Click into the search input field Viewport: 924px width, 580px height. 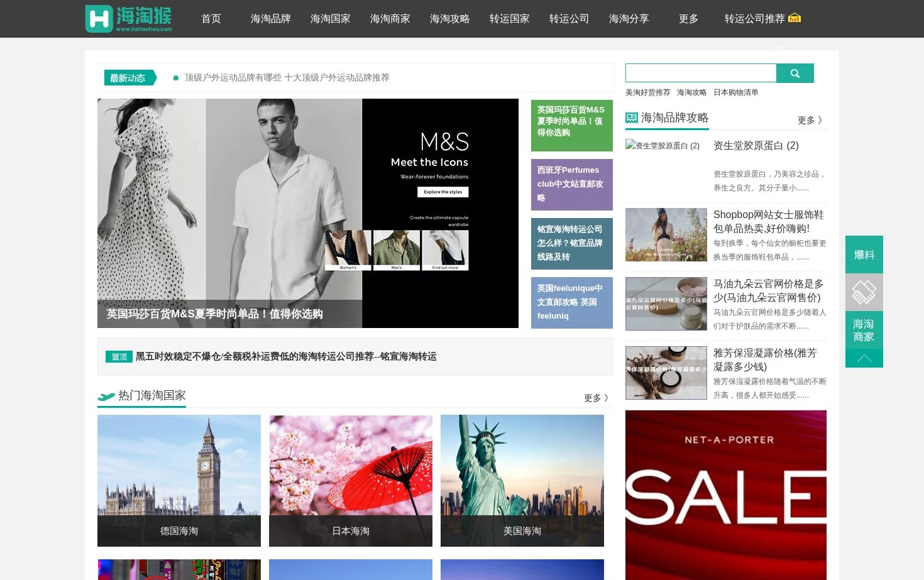(x=701, y=74)
